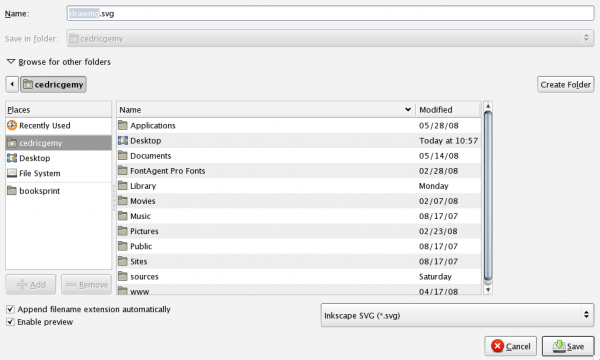Screen dimensions: 600x360
Task: Click the Add bookmark button
Action: 31,285
